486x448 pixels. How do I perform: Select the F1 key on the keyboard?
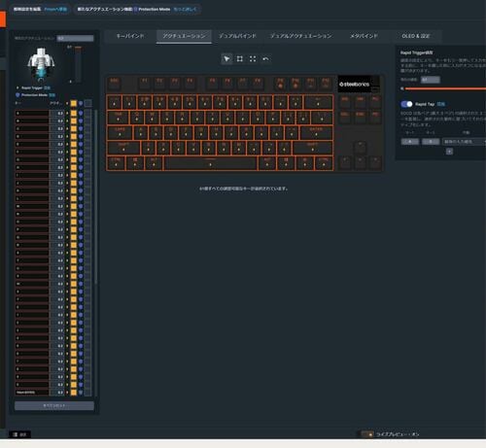click(145, 84)
